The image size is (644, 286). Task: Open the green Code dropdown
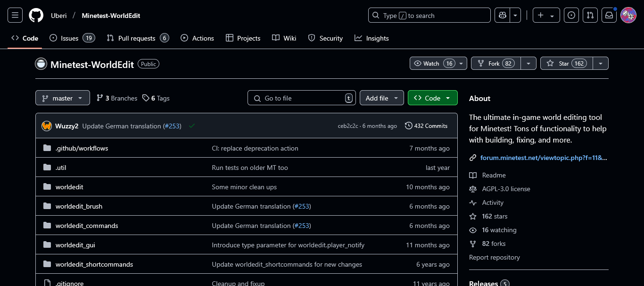pyautogui.click(x=433, y=98)
